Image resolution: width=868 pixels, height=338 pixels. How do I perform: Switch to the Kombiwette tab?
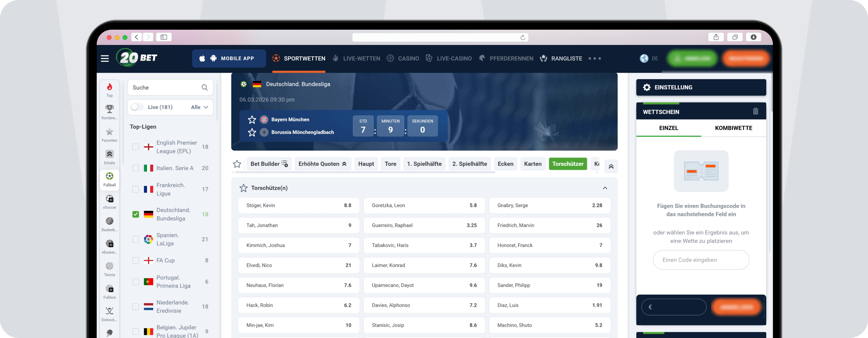pos(734,128)
